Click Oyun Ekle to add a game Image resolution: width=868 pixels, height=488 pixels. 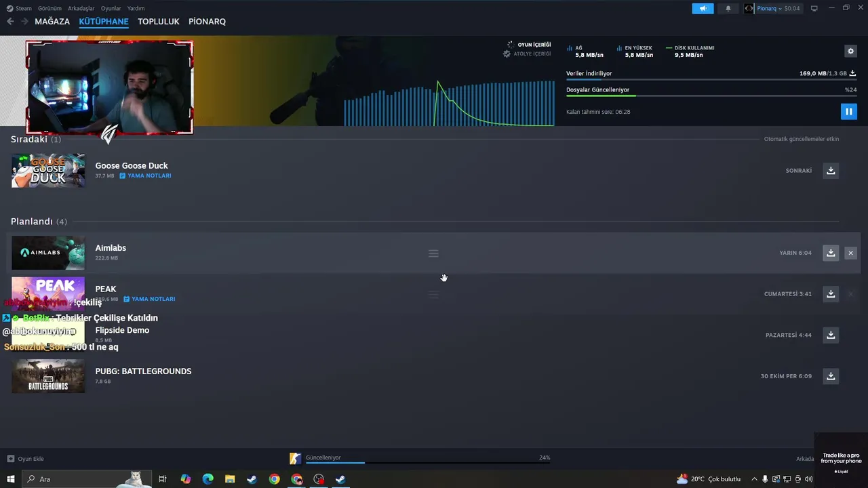point(25,459)
